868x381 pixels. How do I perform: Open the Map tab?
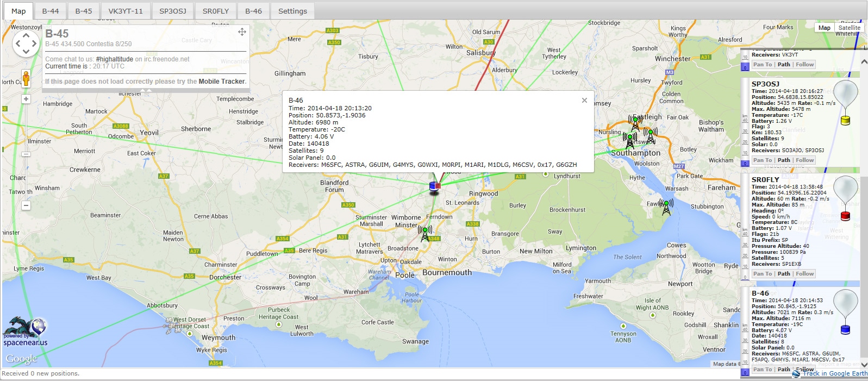click(18, 11)
